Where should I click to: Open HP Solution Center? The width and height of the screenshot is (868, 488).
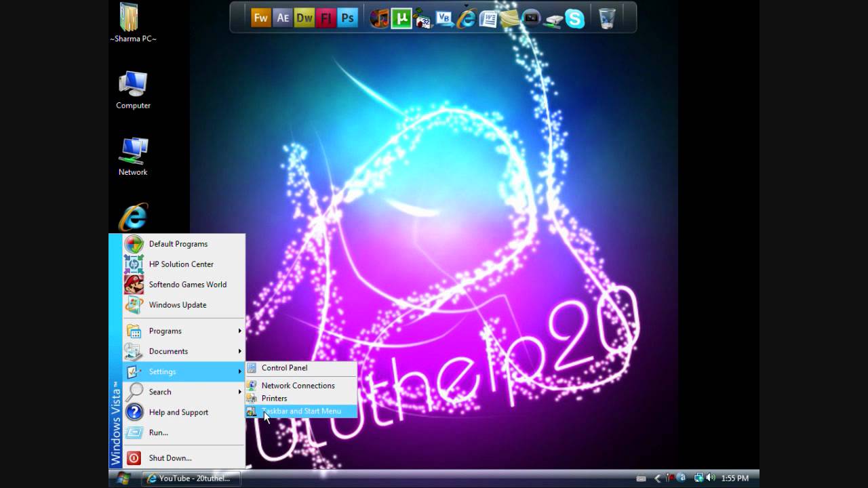click(184, 264)
